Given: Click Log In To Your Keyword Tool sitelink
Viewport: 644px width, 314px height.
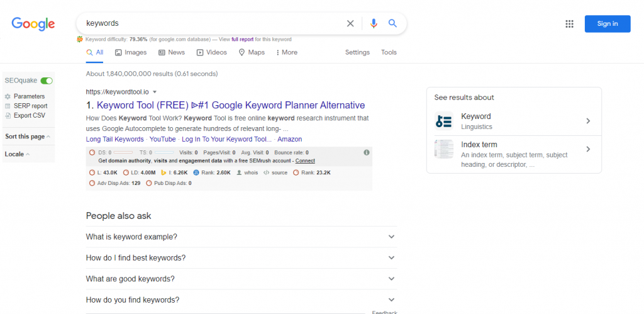Looking at the screenshot, I should point(226,139).
